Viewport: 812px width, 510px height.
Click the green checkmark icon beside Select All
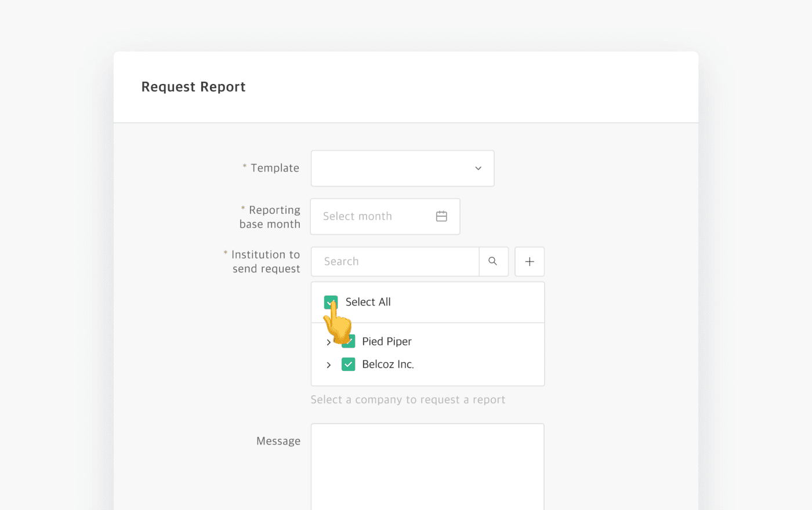coord(331,302)
